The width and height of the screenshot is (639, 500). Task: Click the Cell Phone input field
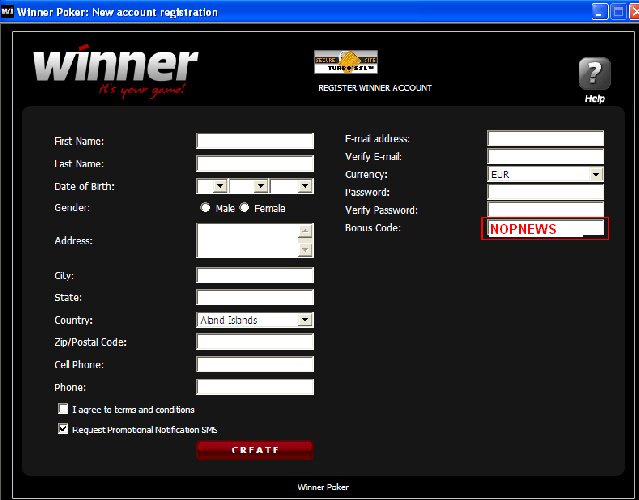point(255,364)
